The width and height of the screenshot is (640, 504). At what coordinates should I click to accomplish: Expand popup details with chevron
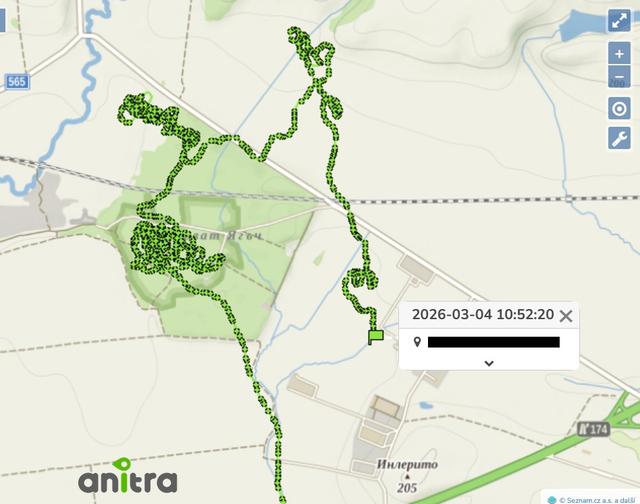point(489,363)
